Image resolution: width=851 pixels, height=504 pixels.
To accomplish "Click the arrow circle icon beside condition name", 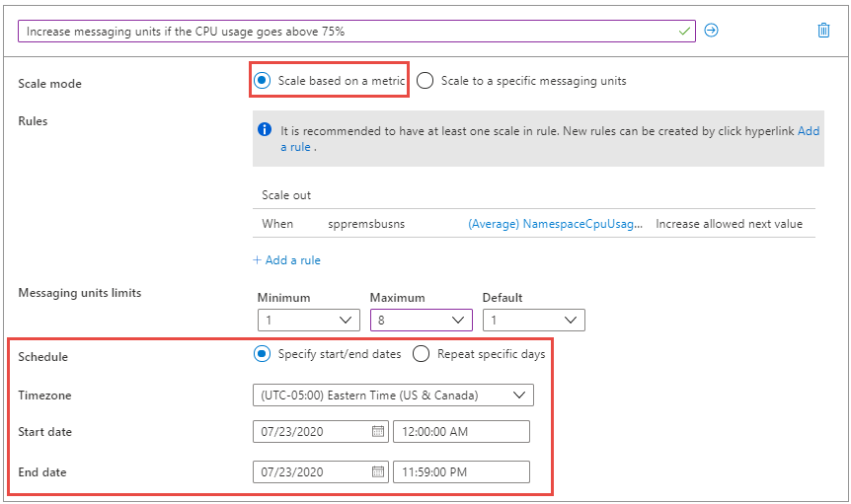I will point(711,31).
